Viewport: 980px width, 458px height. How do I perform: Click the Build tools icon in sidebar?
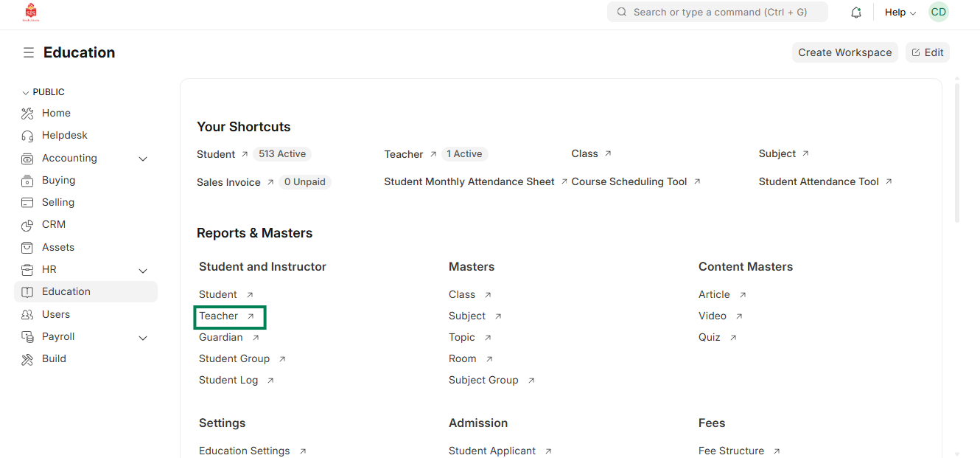click(x=27, y=359)
